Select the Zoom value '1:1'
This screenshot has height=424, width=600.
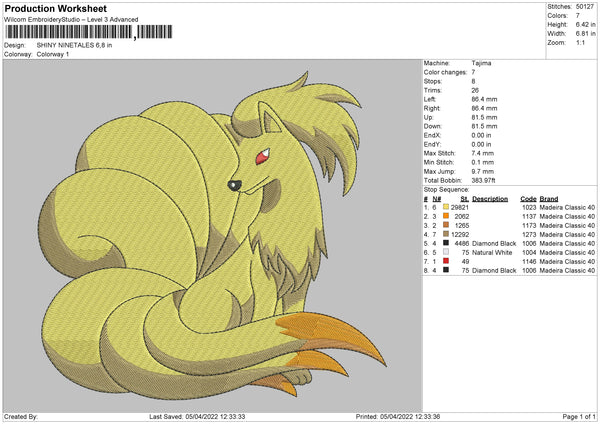580,42
